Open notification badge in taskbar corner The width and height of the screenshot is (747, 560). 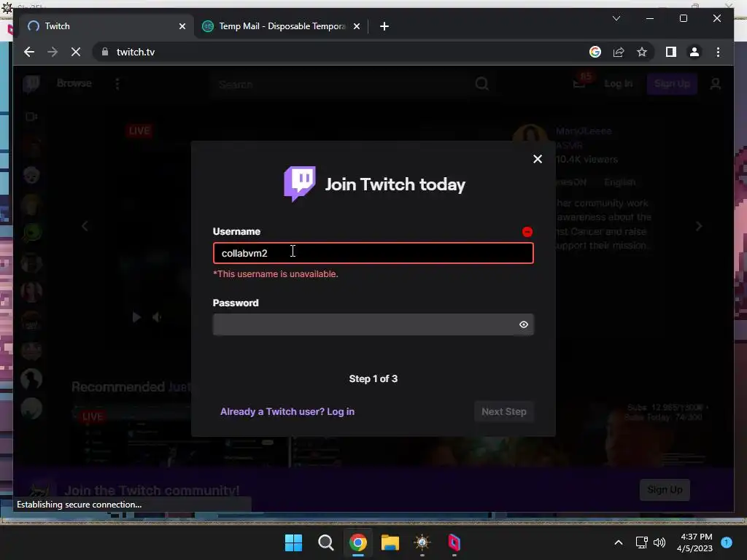click(x=726, y=542)
